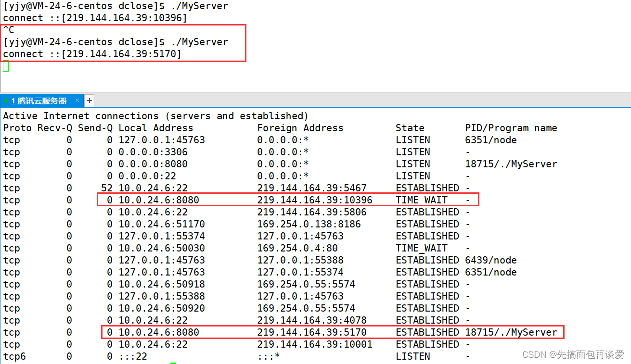
Task: Select the 1 腾讯云服务器 session tab
Action: (41, 100)
